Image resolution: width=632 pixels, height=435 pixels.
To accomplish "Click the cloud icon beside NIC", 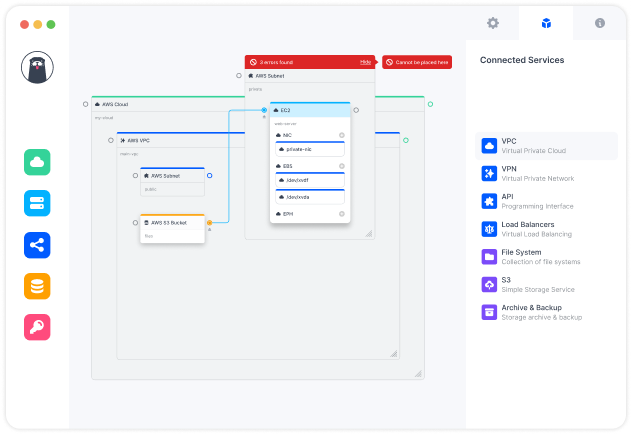I will point(278,135).
